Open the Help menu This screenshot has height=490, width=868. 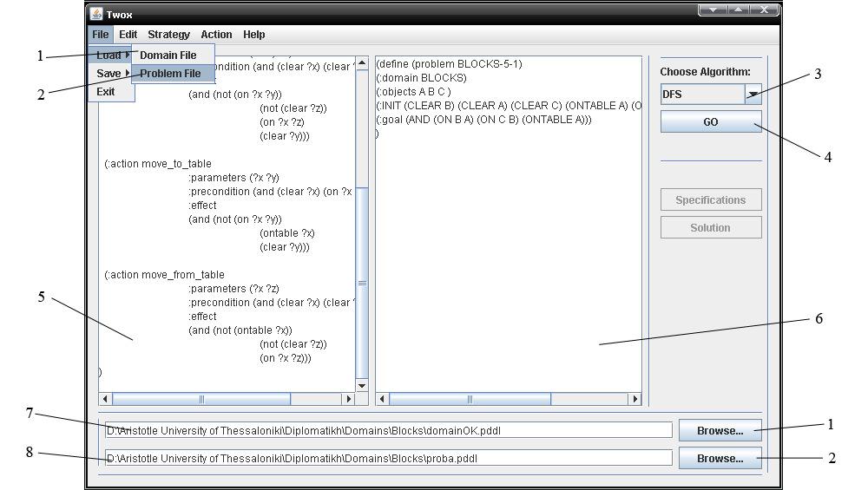[254, 35]
